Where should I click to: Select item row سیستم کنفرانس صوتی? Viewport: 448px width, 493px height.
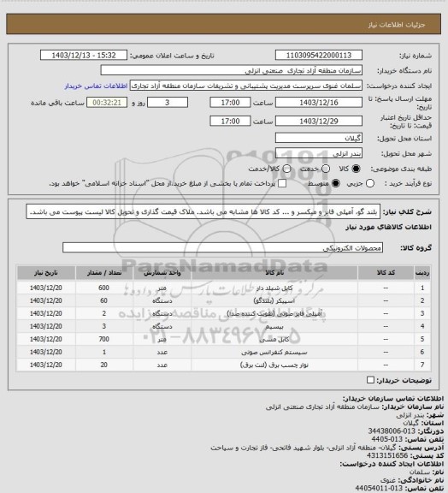coord(224,352)
